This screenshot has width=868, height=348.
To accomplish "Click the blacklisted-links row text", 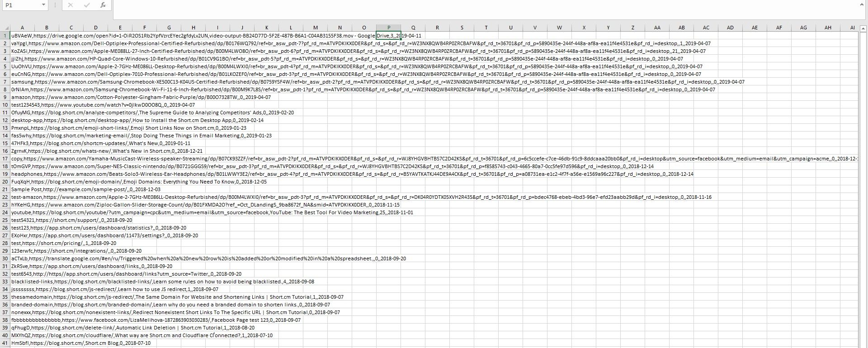I will [163, 282].
